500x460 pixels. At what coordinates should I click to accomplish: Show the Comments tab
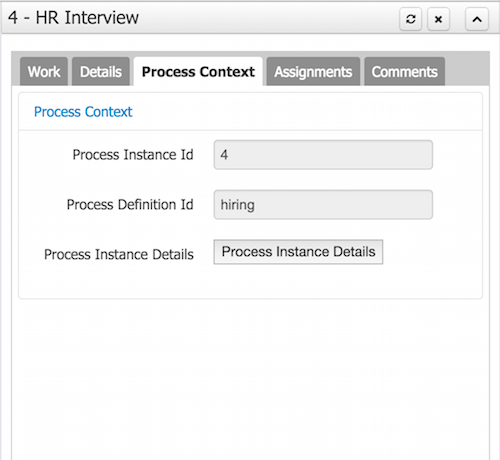click(x=404, y=72)
